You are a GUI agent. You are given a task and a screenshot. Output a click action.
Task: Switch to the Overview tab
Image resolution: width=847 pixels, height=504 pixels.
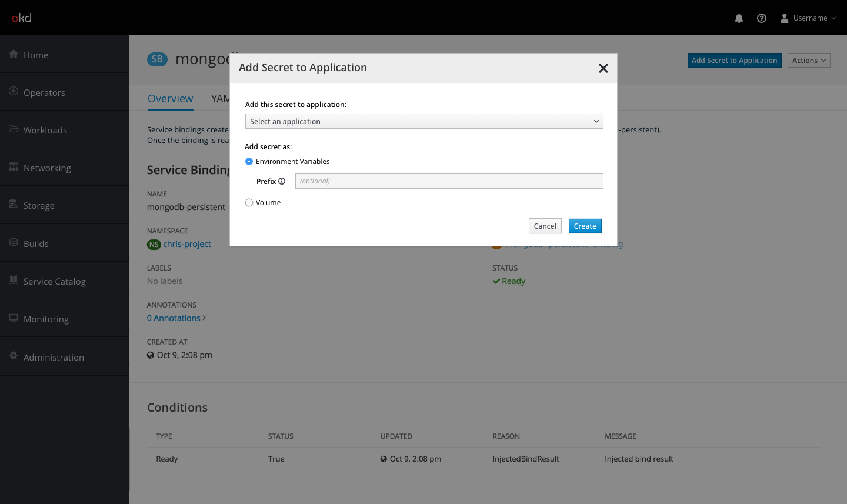click(170, 99)
